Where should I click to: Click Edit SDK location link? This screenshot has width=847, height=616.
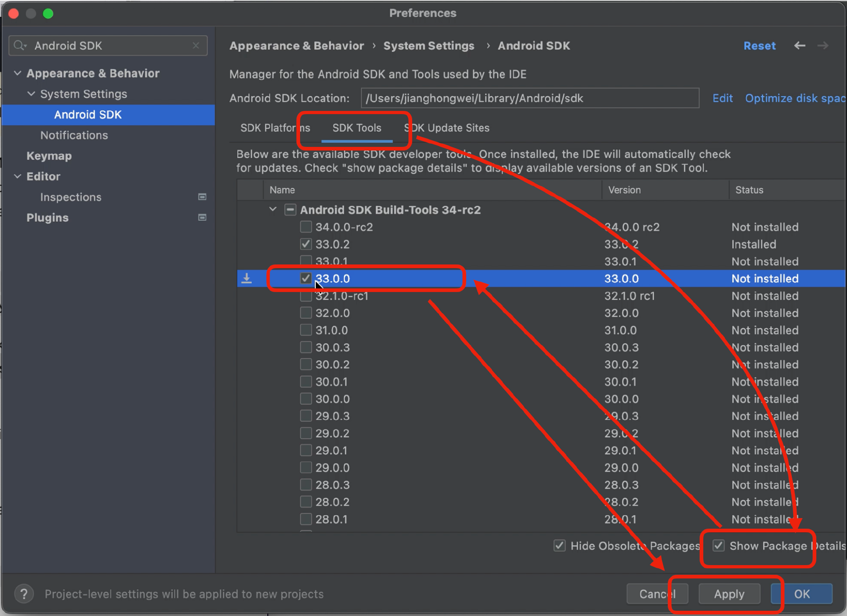click(x=722, y=98)
